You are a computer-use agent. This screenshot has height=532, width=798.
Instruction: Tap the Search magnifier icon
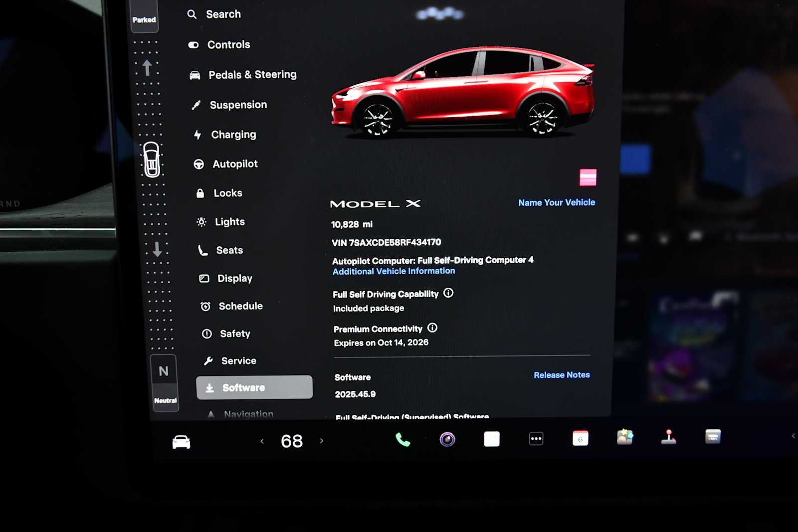[x=192, y=14]
